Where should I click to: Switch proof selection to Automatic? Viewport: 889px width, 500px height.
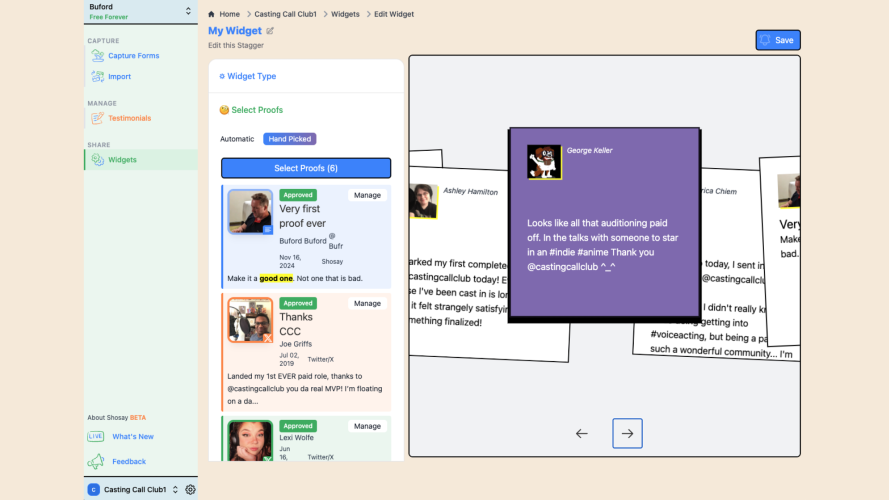coord(237,139)
